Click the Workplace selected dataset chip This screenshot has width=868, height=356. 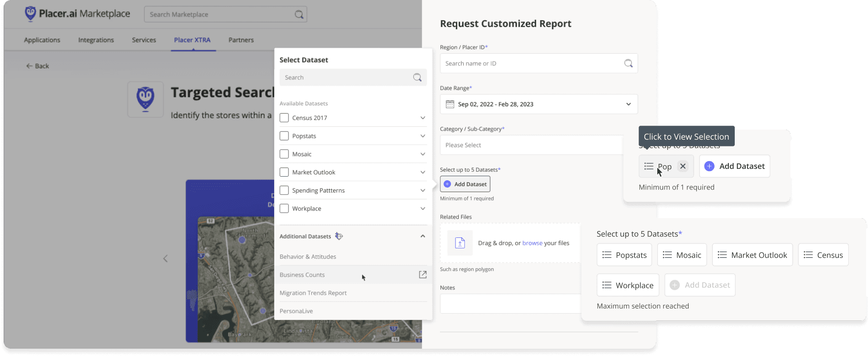pyautogui.click(x=628, y=285)
